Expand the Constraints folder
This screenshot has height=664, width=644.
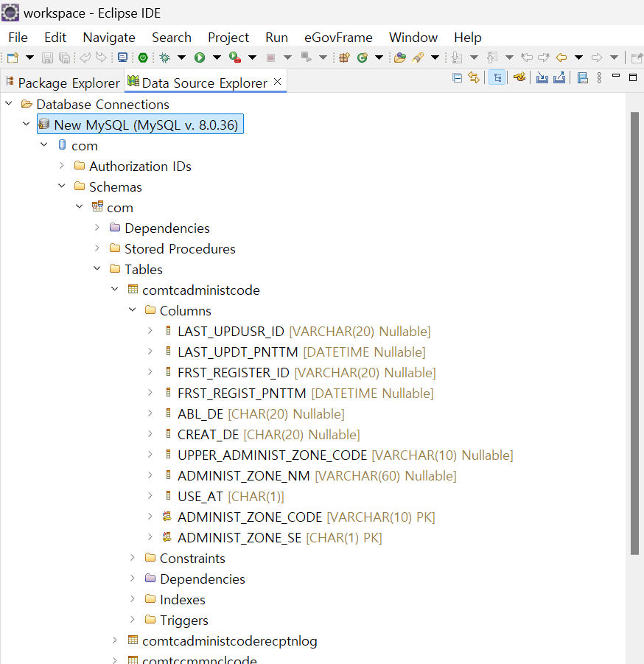coord(133,558)
